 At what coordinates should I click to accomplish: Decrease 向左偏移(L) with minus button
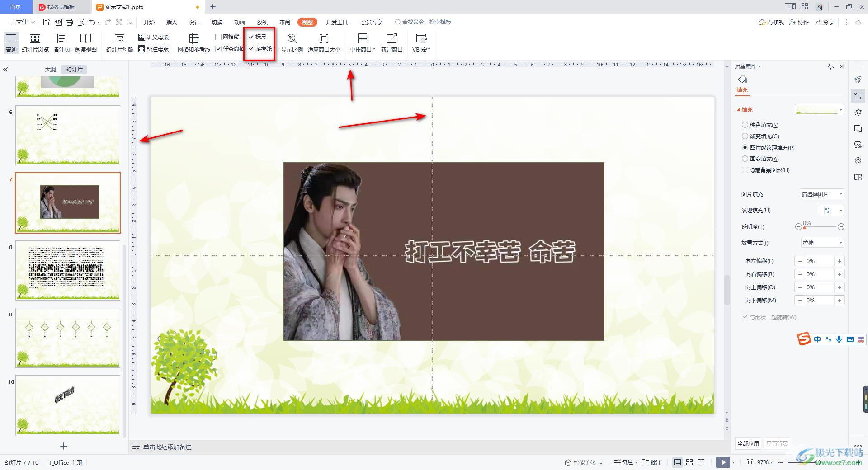coord(800,261)
